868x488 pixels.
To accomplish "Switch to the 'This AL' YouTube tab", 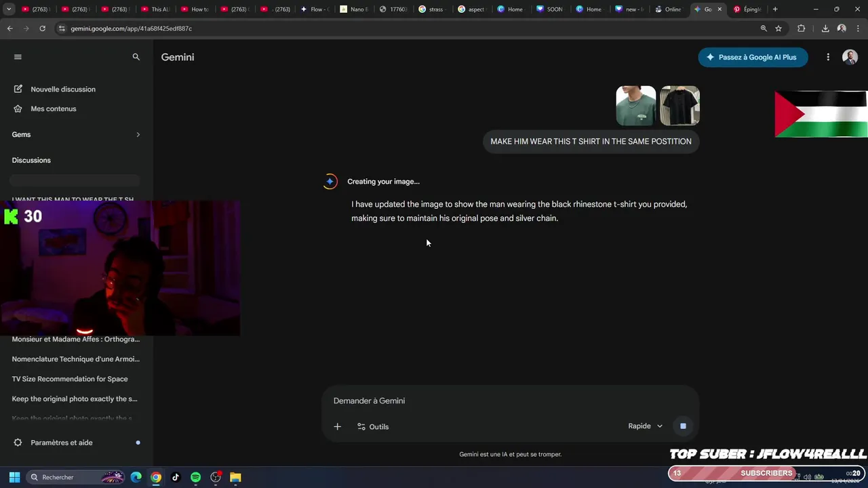I will click(x=155, y=9).
